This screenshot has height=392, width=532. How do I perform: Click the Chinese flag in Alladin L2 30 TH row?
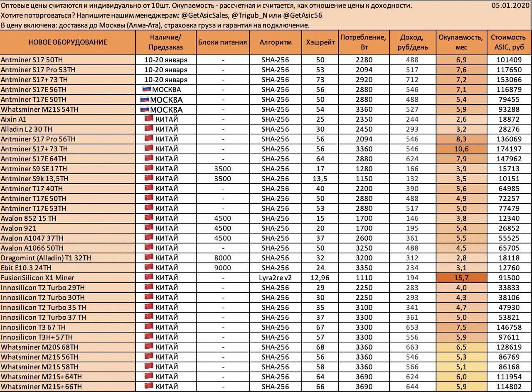pyautogui.click(x=149, y=129)
